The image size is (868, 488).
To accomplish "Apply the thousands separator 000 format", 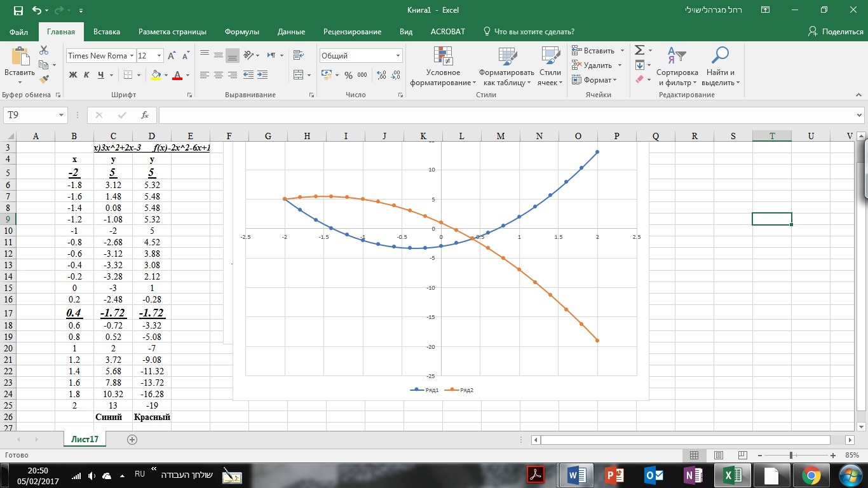I will pos(362,75).
